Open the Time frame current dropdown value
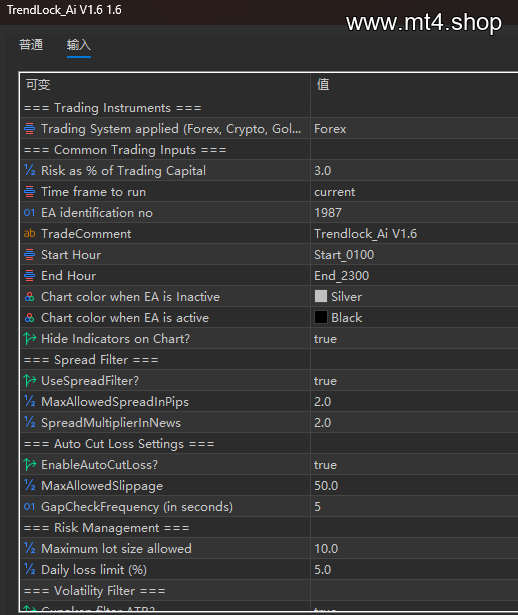This screenshot has height=615, width=518. coord(334,192)
